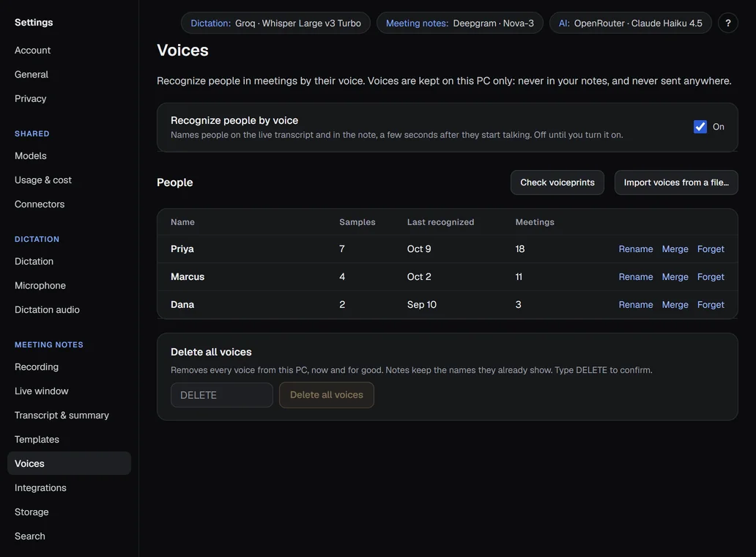Open Privacy settings in sidebar
The height and width of the screenshot is (557, 756).
click(69, 98)
